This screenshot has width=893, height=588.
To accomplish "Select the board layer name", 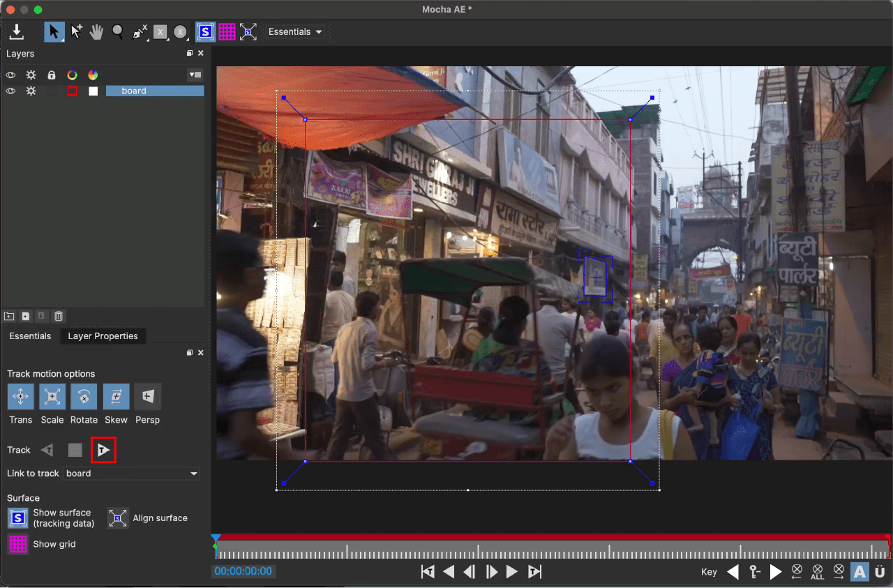I will 155,91.
